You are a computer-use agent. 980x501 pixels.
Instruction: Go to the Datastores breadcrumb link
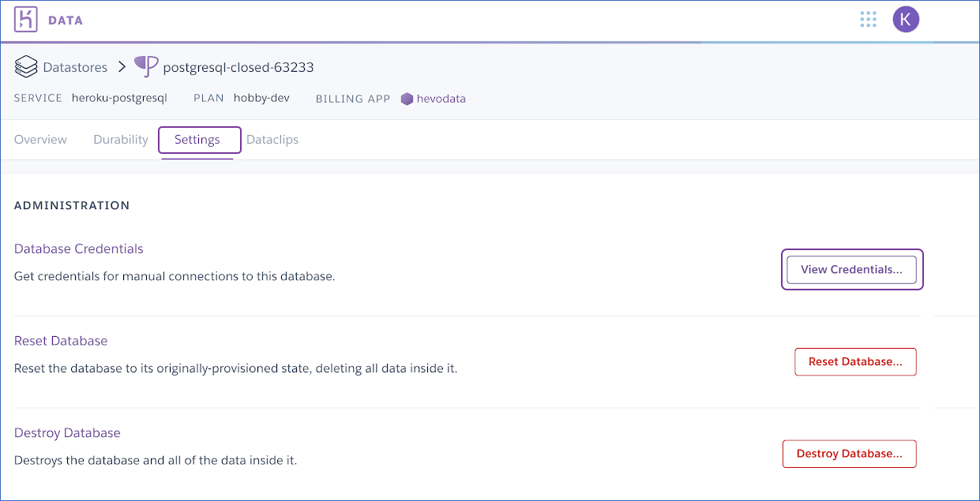point(75,68)
